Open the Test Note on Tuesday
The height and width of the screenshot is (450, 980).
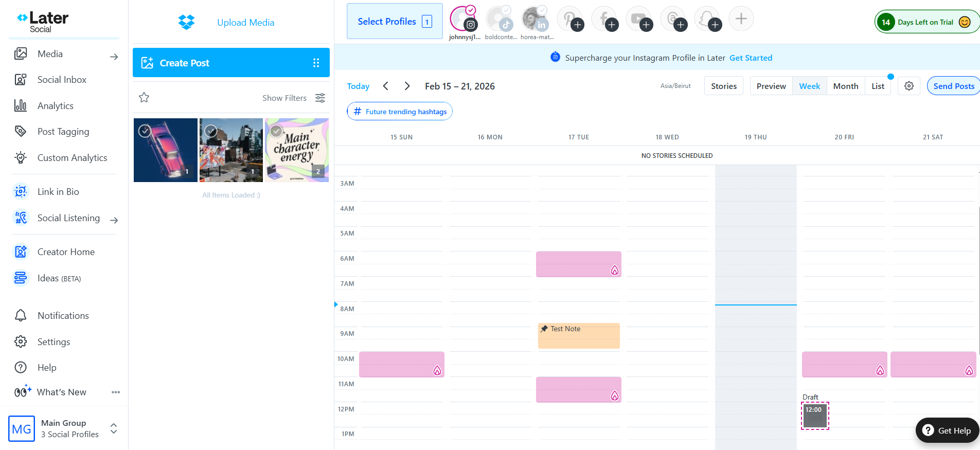(x=579, y=335)
